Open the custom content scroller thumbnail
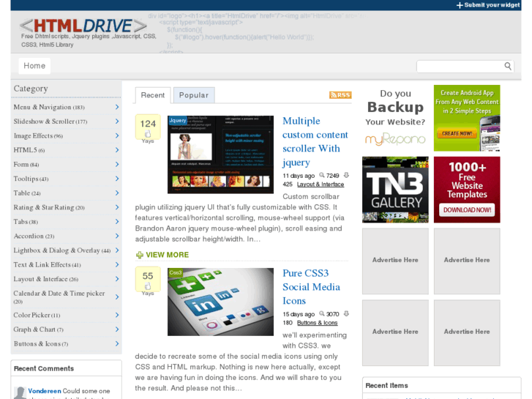The height and width of the screenshot is (399, 532). tap(220, 154)
